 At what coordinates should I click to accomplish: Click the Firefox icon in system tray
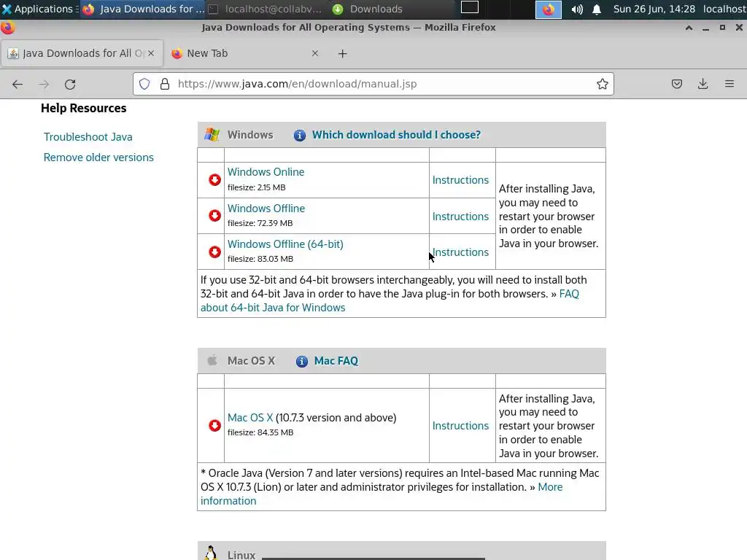pos(549,9)
